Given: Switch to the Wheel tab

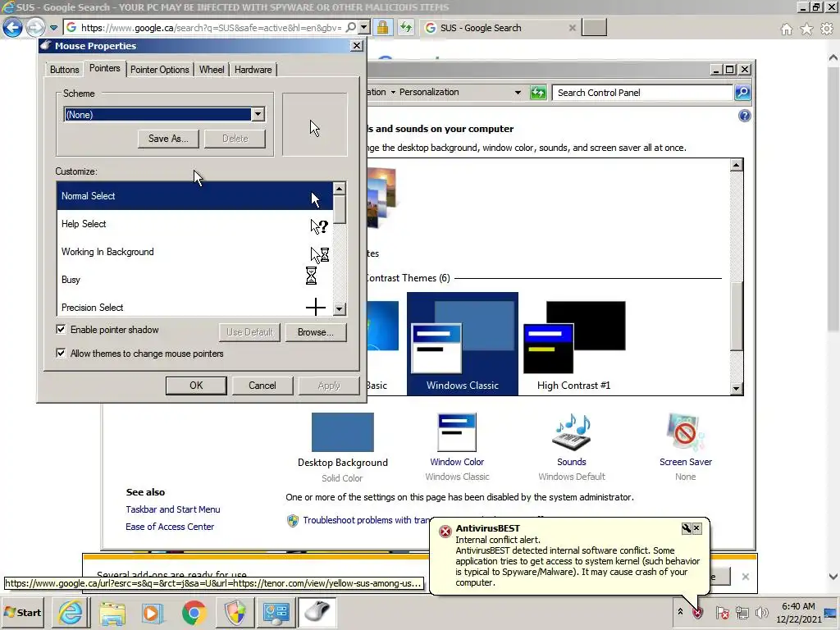Looking at the screenshot, I should (212, 70).
